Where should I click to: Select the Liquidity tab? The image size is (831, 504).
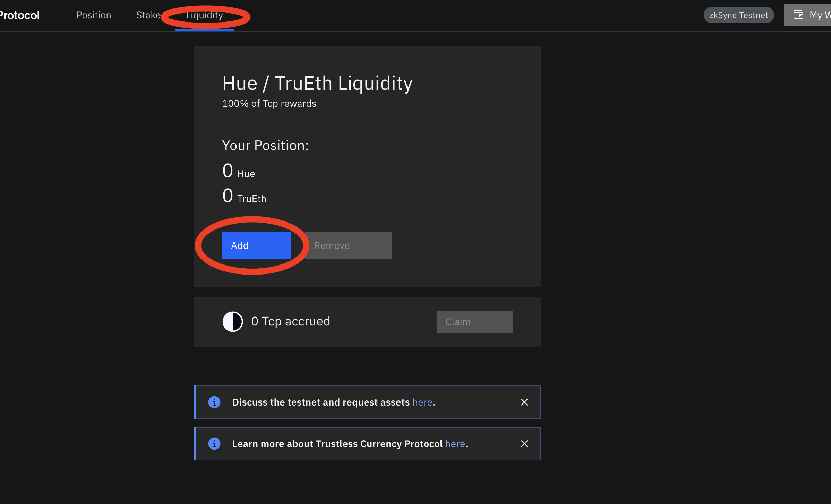click(x=204, y=15)
